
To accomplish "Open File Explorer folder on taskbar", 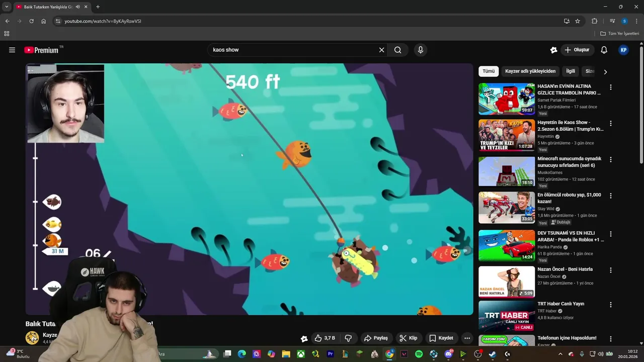I will [x=286, y=354].
